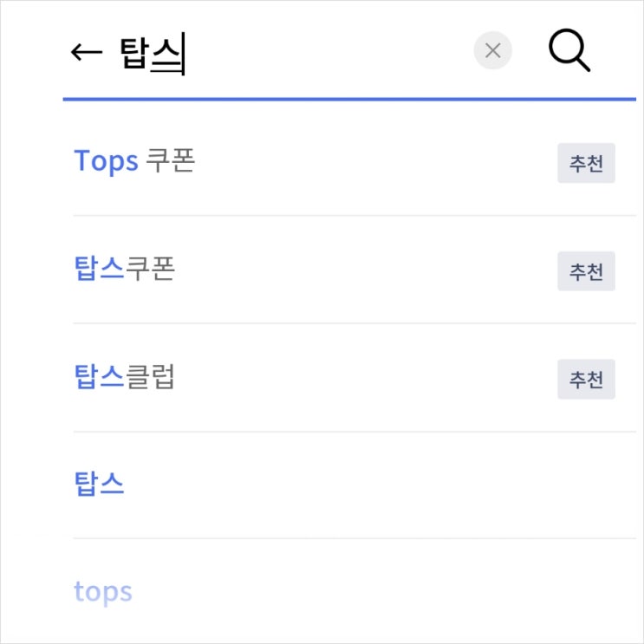Place cursor after 탑스 in search box
Screen dimensions: 644x644
(184, 54)
